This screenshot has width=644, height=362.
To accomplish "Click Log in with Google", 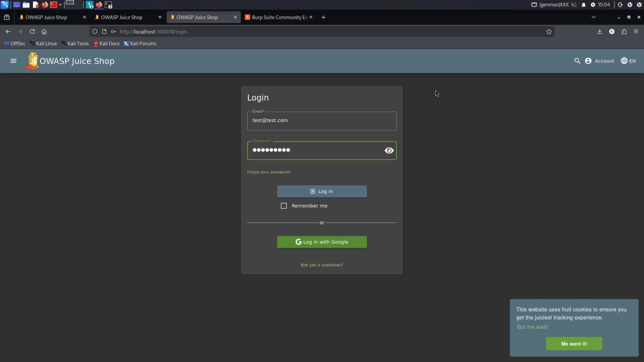I will [322, 242].
